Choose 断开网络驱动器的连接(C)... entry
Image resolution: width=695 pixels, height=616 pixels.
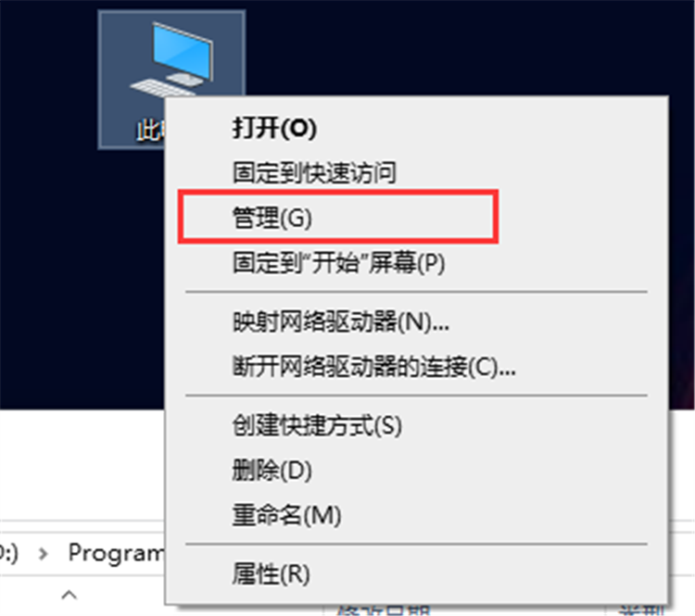(x=374, y=367)
